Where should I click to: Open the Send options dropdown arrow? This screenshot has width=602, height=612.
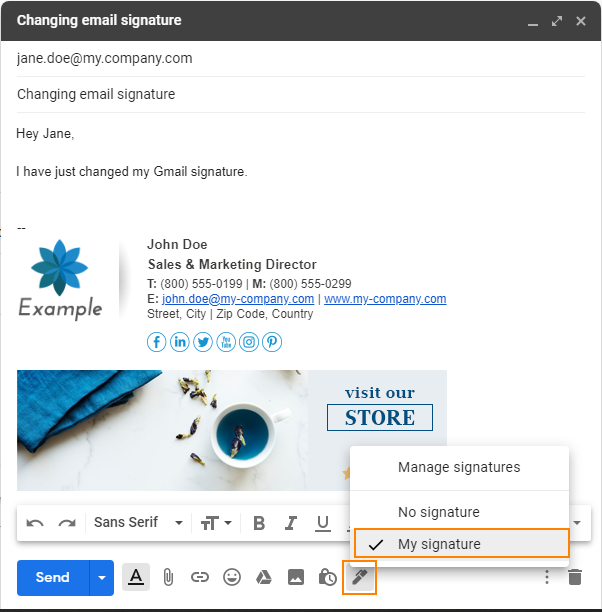[x=101, y=577]
